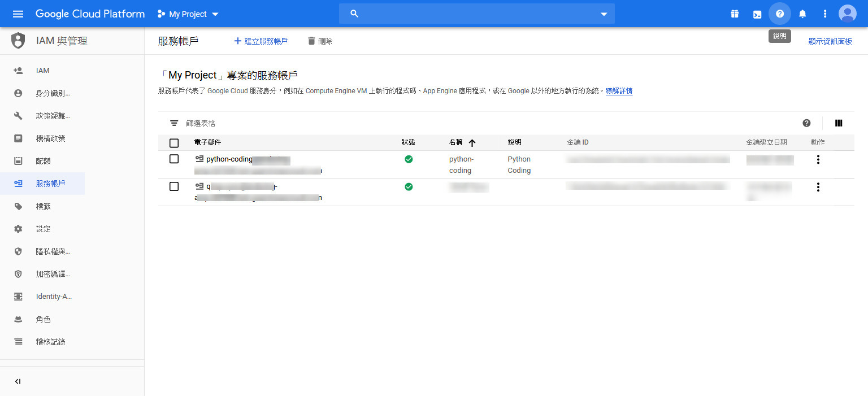Open 配額 quotas in the sidebar
The height and width of the screenshot is (396, 868).
pyautogui.click(x=42, y=161)
